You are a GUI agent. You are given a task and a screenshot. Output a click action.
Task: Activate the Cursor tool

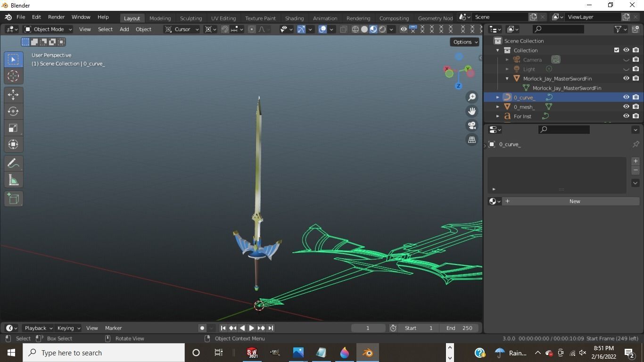pyautogui.click(x=13, y=76)
